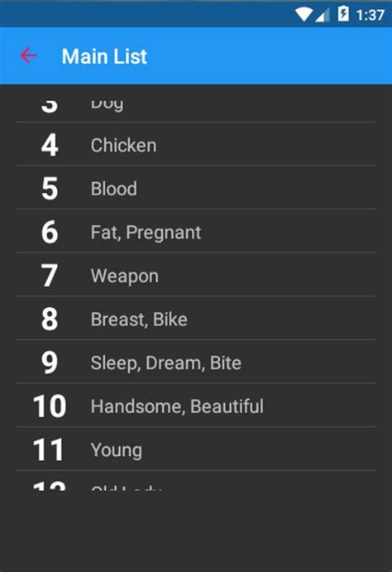Tap the battery charging icon

(343, 14)
